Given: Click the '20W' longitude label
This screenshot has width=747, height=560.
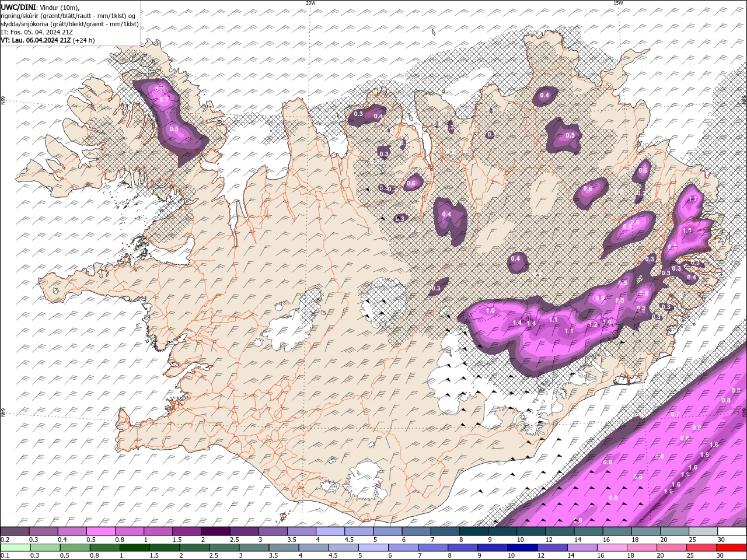Looking at the screenshot, I should click(x=310, y=3).
